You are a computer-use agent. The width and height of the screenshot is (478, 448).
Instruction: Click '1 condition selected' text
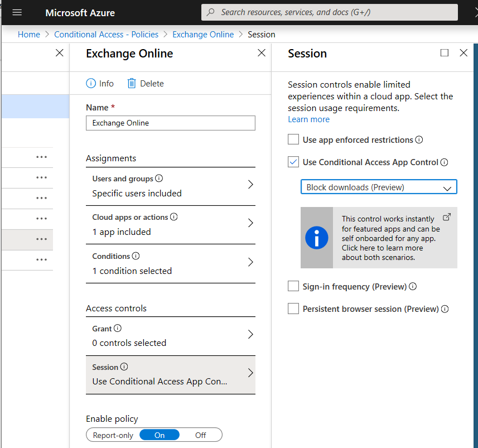coord(132,271)
